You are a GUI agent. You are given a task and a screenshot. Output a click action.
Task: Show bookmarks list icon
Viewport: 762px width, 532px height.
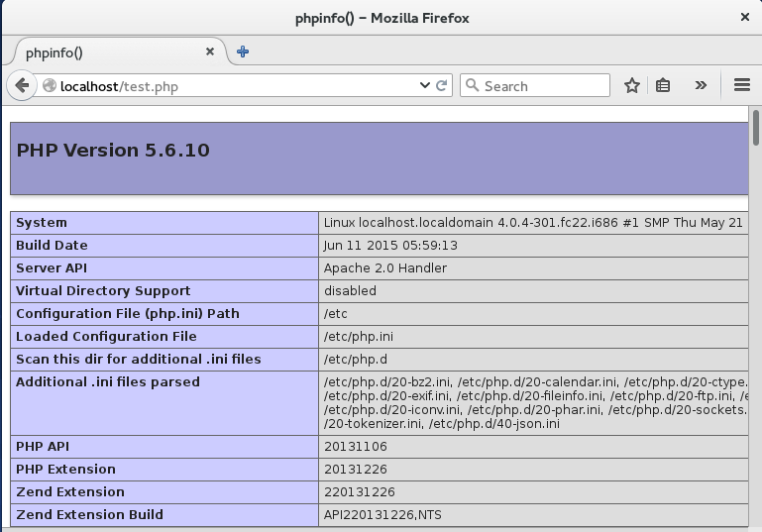[663, 85]
